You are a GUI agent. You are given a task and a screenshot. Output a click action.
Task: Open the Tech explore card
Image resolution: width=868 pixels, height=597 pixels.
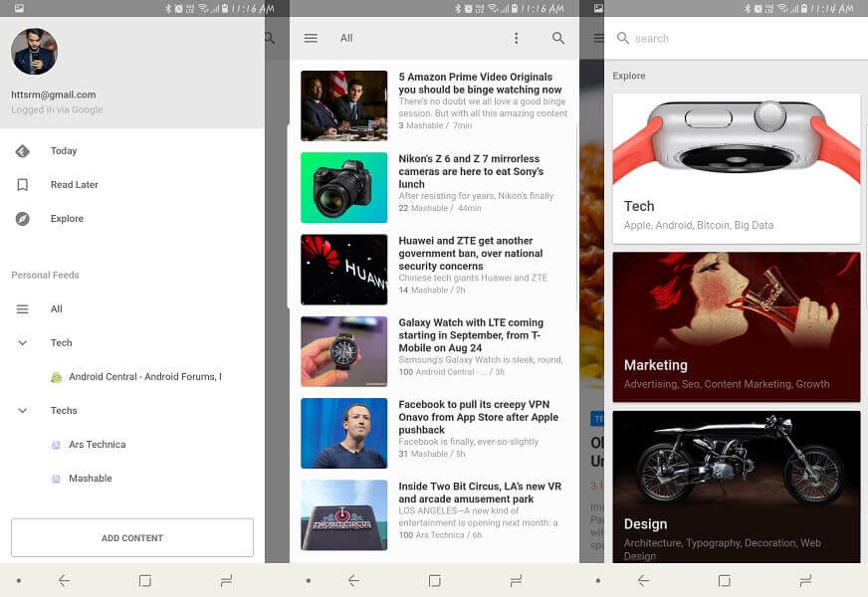(737, 168)
